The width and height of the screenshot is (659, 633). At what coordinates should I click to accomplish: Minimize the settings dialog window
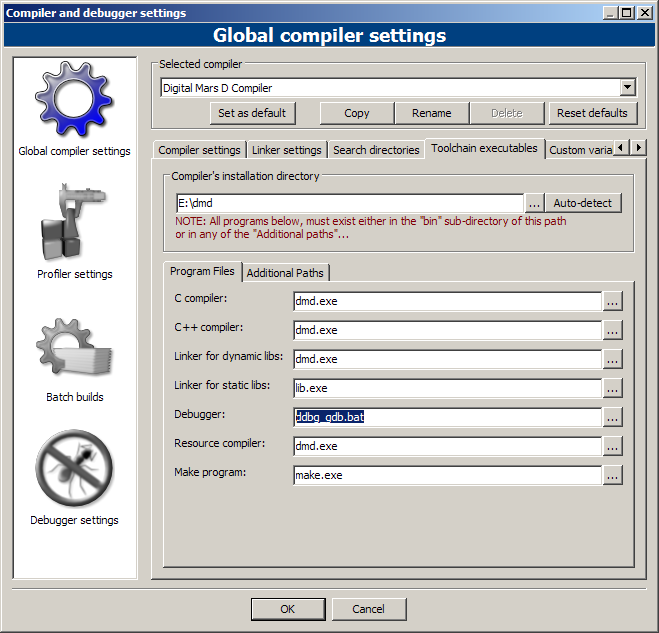click(610, 13)
